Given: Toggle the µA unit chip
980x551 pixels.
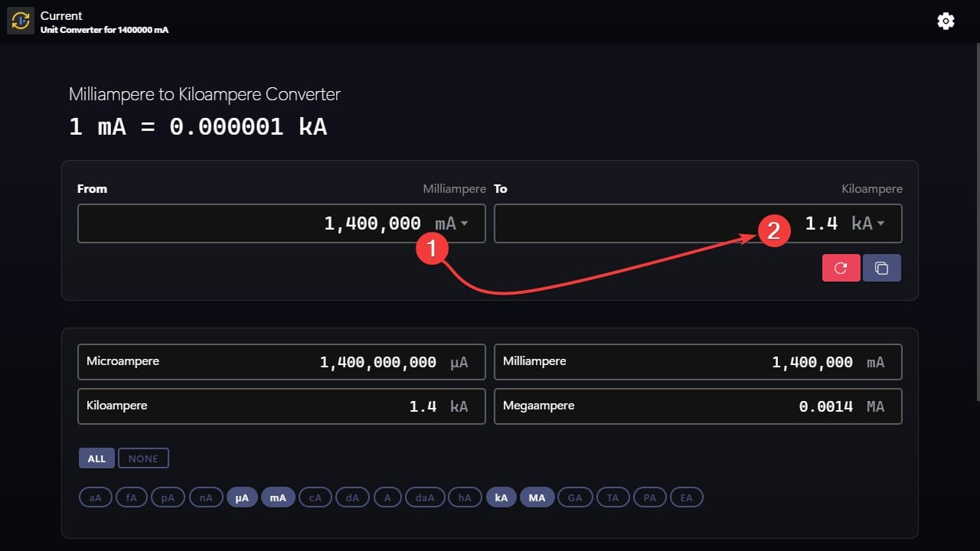Looking at the screenshot, I should 242,497.
